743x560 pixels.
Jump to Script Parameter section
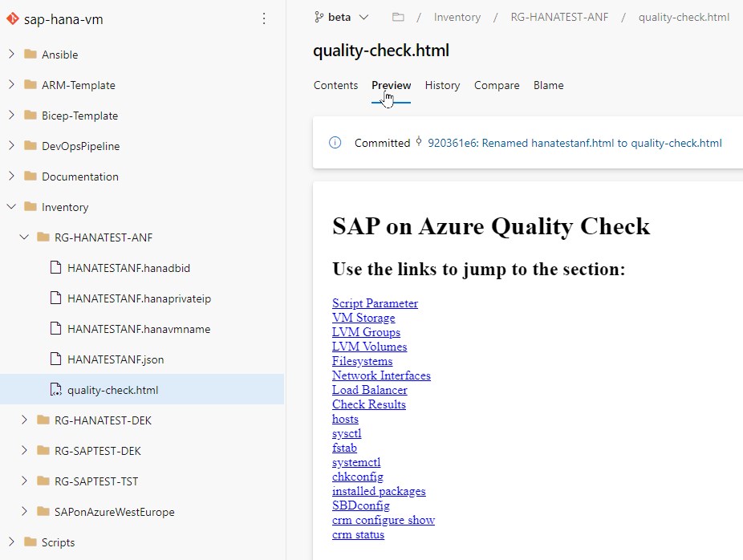[375, 303]
